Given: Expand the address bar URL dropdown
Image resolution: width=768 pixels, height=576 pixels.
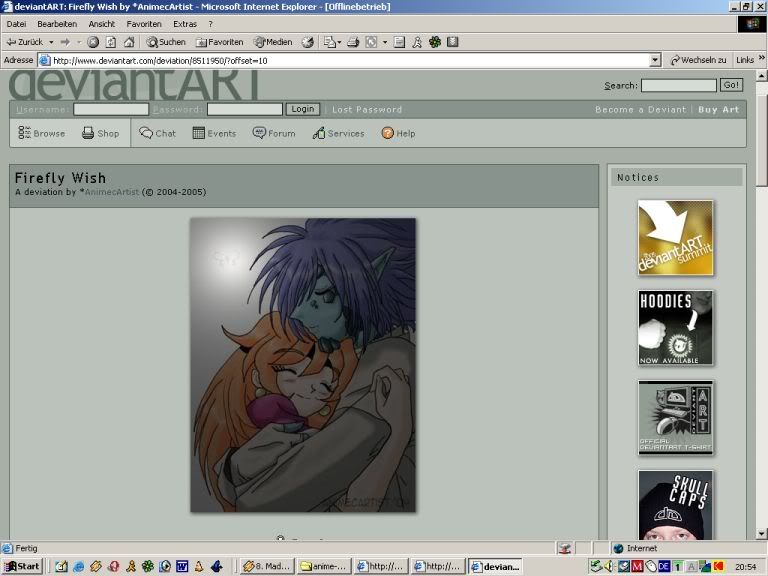Looking at the screenshot, I should 655,60.
